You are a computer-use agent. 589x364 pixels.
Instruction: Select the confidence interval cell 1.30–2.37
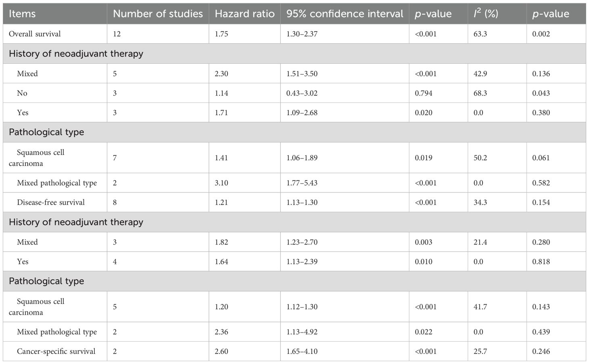pos(302,34)
